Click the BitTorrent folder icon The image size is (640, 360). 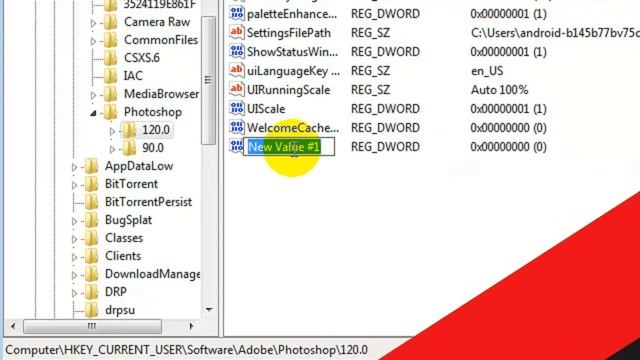[x=91, y=184]
